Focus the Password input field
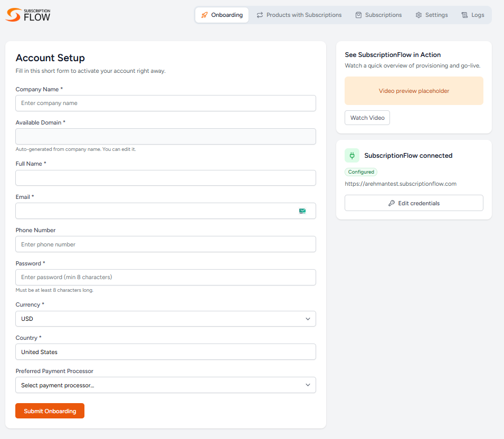The image size is (504, 439). [x=166, y=278]
